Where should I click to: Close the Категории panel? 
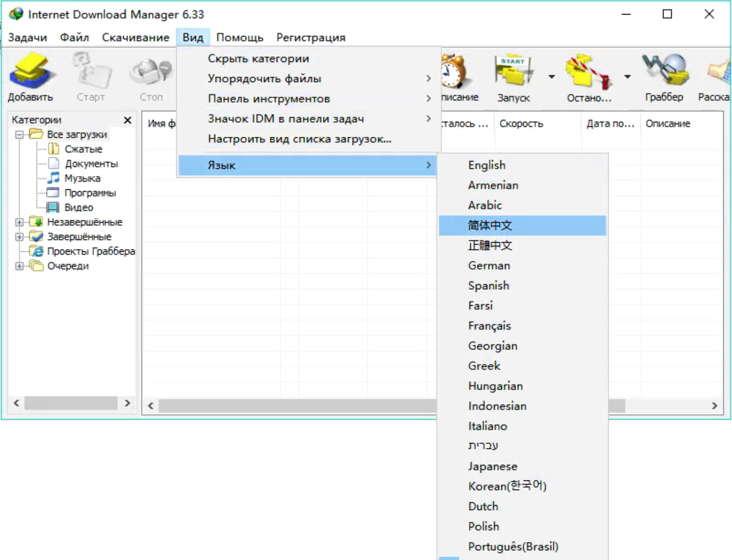(x=128, y=120)
